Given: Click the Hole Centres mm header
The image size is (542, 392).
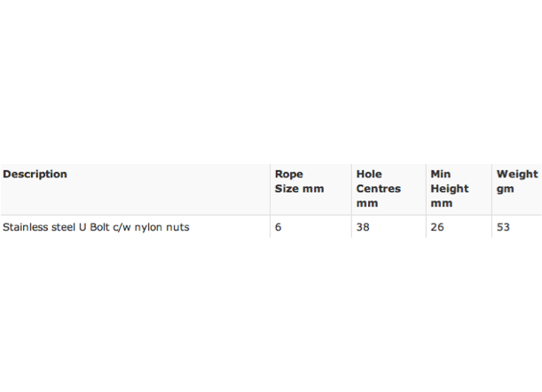Looking at the screenshot, I should [x=379, y=188].
